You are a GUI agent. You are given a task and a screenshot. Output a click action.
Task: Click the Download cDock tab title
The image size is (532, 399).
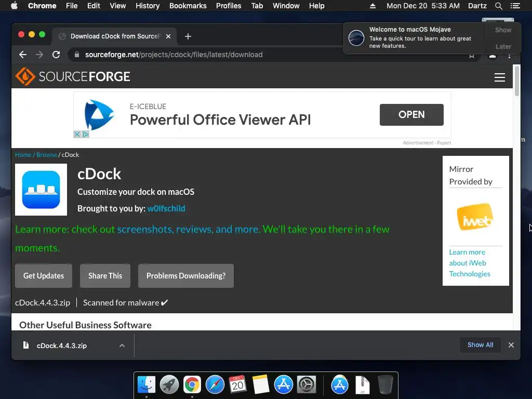tap(115, 36)
